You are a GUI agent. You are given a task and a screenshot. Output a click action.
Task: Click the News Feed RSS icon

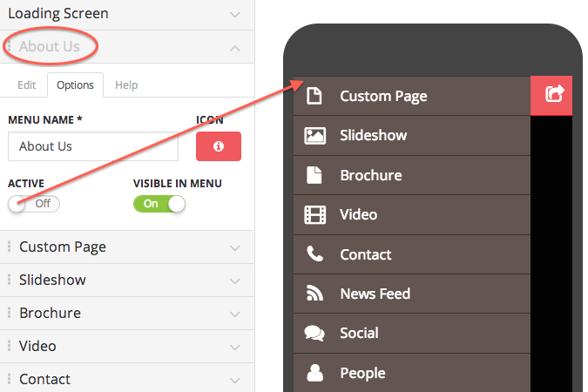(314, 294)
